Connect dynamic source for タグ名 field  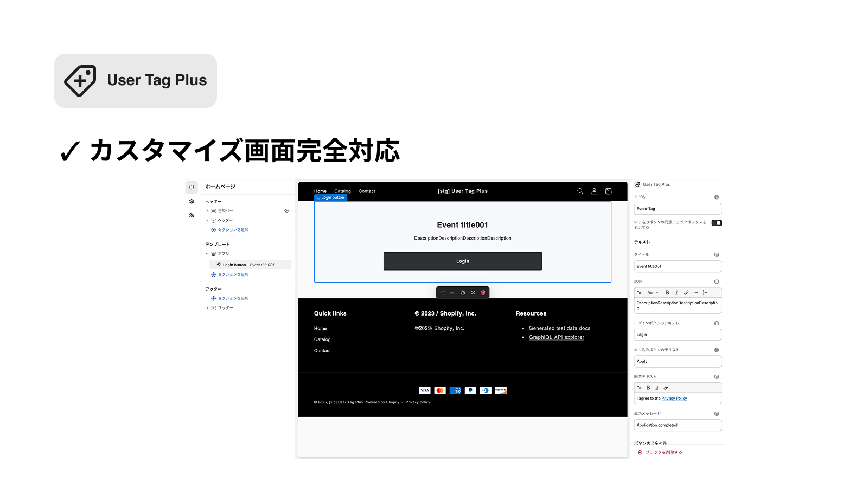717,197
